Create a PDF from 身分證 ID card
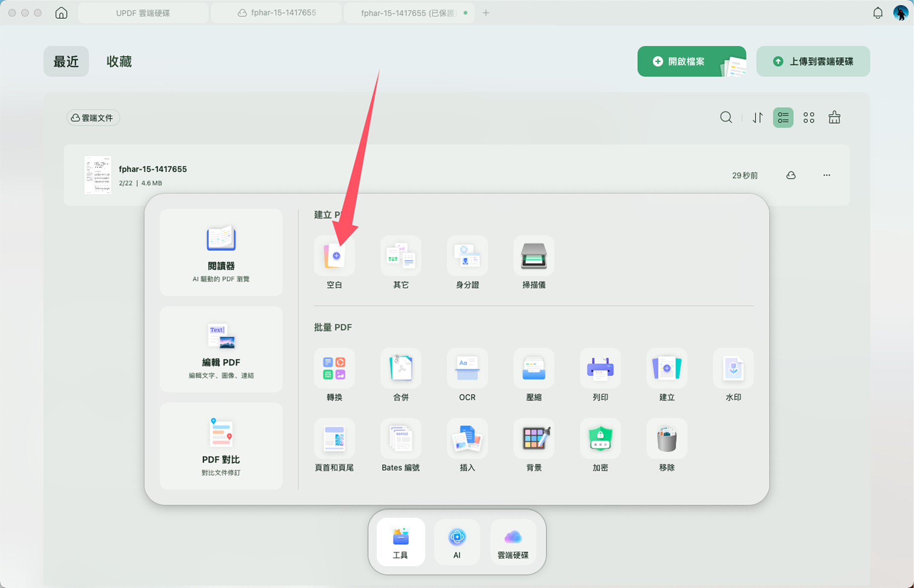This screenshot has width=914, height=588. [x=467, y=256]
